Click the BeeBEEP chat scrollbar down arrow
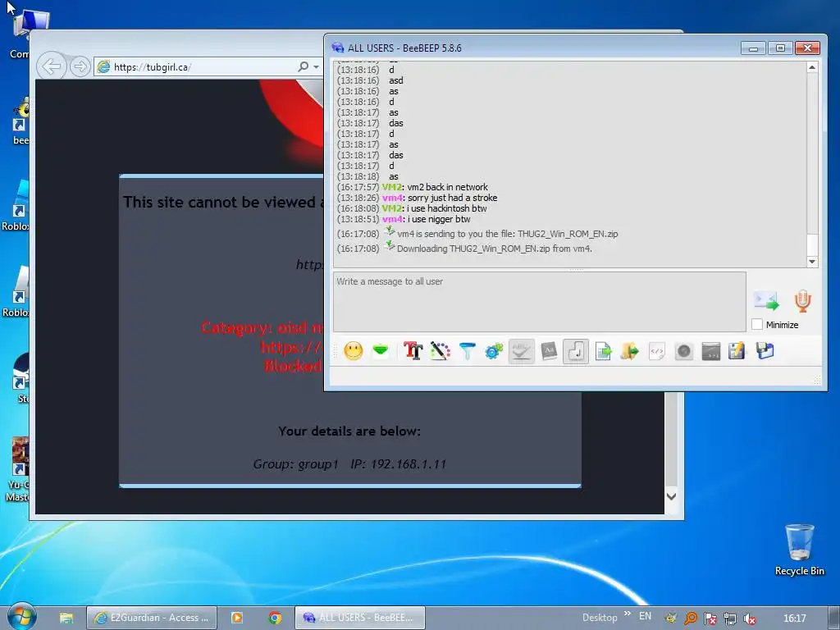 [812, 262]
